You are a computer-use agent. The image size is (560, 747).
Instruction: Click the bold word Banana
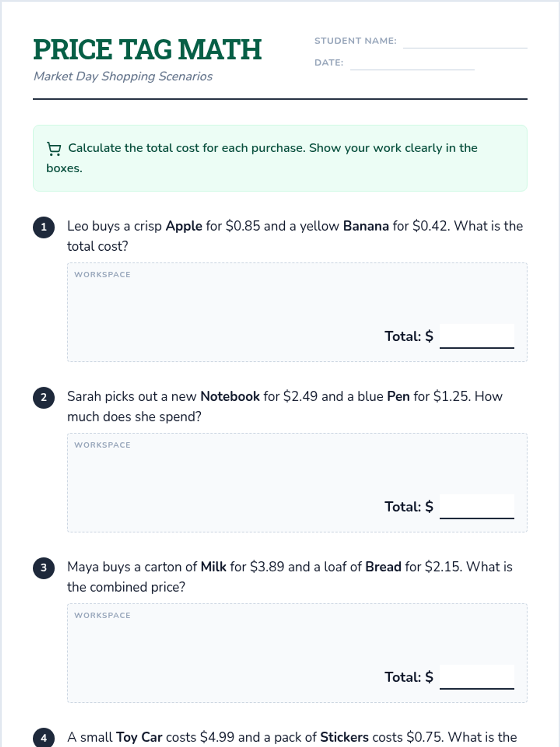click(366, 226)
